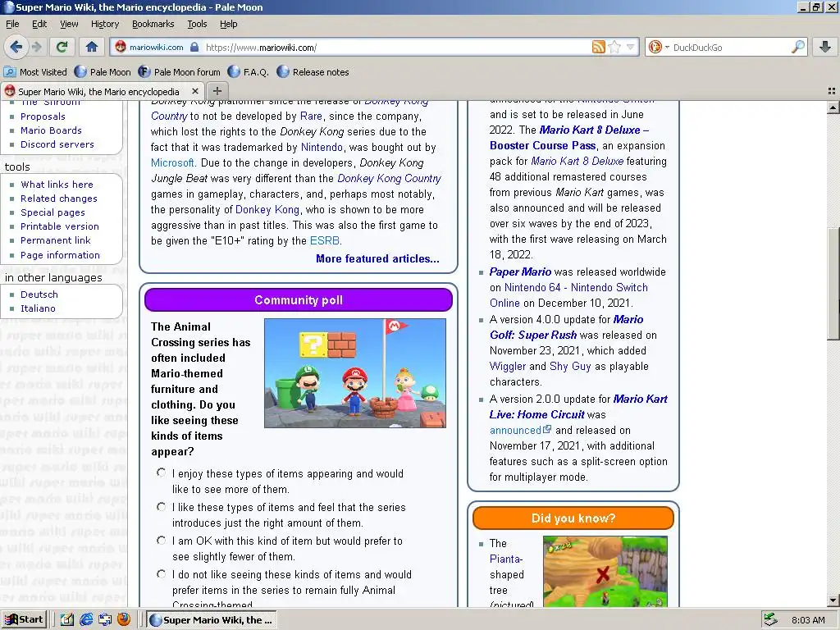Click the DuckDuckGo search field
840x630 pixels.
[730, 47]
